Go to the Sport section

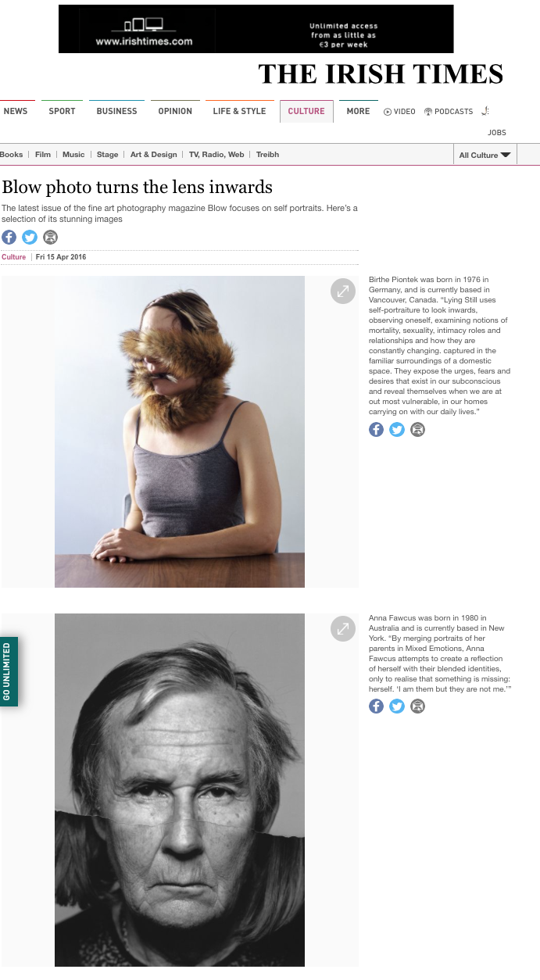(62, 111)
